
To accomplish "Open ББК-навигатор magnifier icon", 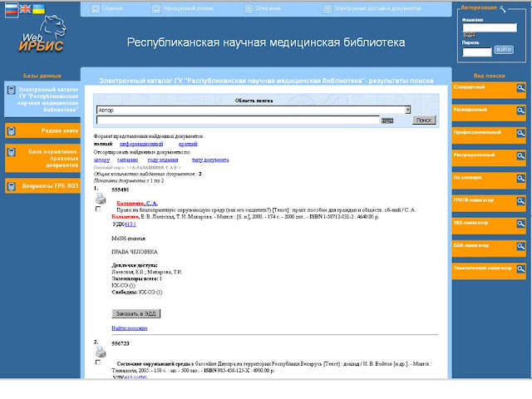I will (x=520, y=246).
